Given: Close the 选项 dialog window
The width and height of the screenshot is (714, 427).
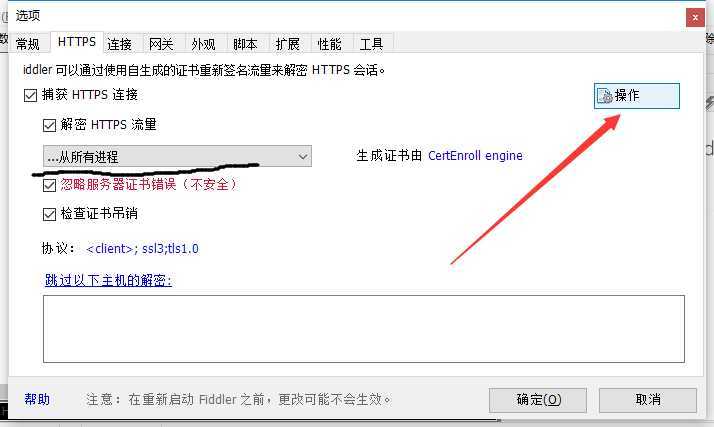Looking at the screenshot, I should click(x=695, y=18).
